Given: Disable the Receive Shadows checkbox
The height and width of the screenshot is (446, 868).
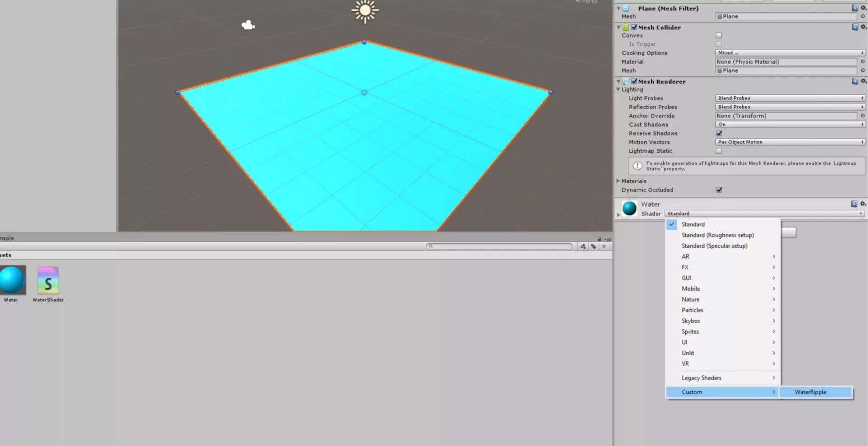Looking at the screenshot, I should tap(719, 133).
